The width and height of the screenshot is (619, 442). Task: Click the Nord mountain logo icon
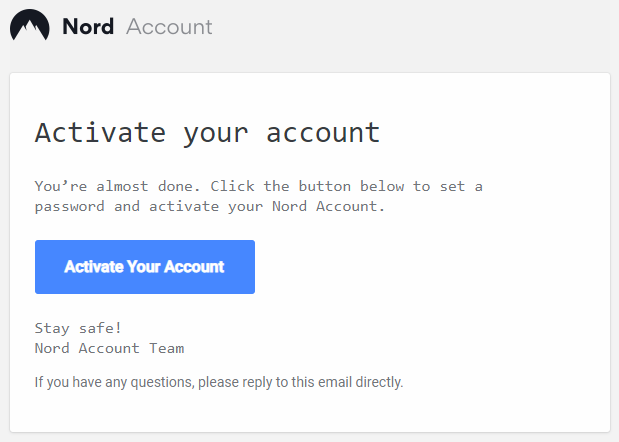tap(30, 25)
